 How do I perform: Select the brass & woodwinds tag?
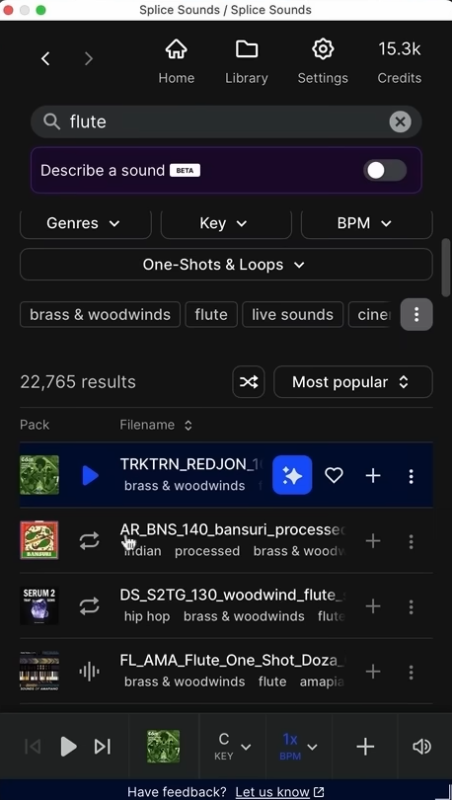point(100,314)
